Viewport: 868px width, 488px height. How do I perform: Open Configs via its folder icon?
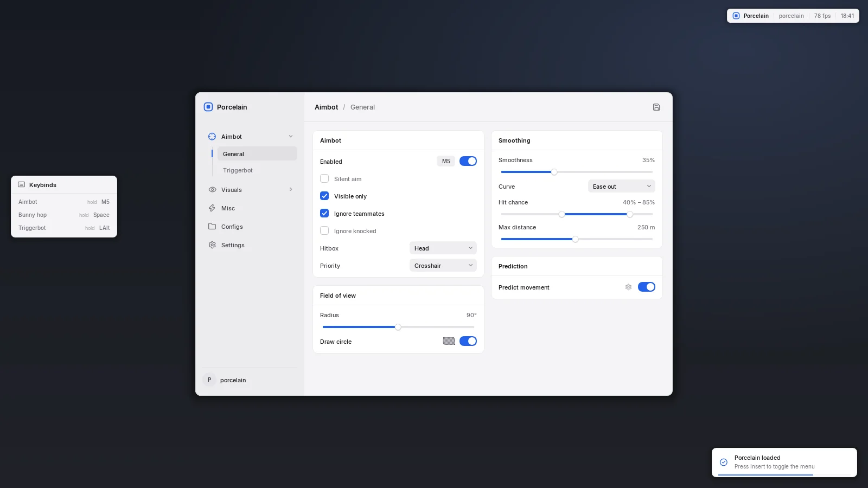click(212, 227)
